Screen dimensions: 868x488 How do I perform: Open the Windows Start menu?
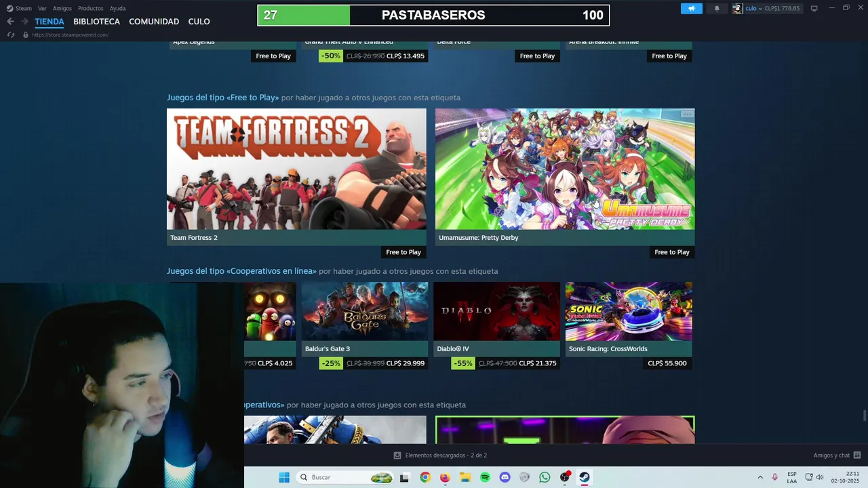pos(284,477)
